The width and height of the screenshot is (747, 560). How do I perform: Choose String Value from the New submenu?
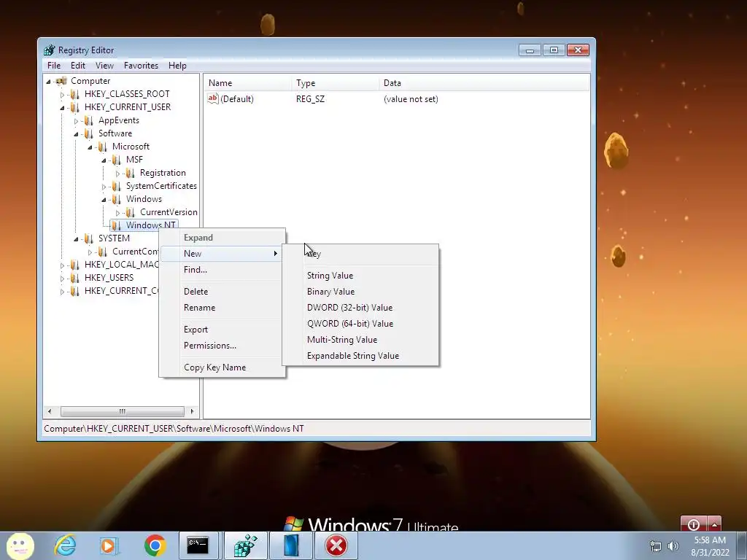[360, 275]
